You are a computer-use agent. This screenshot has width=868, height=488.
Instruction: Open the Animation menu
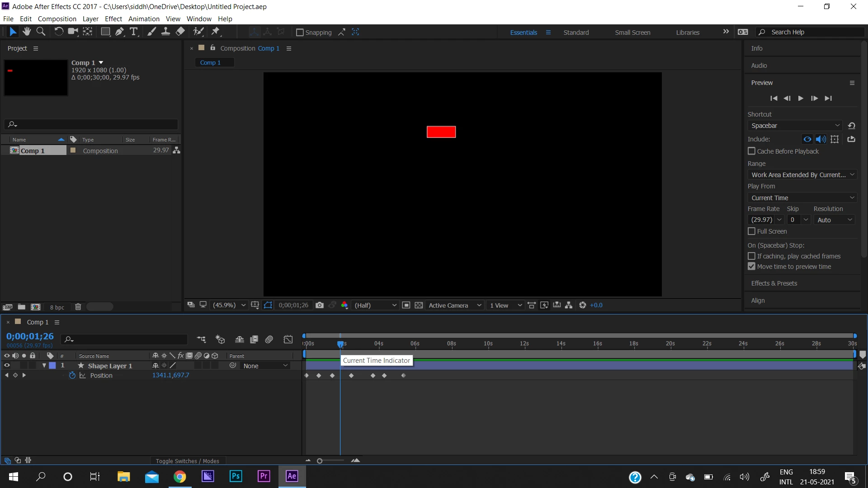(x=144, y=19)
